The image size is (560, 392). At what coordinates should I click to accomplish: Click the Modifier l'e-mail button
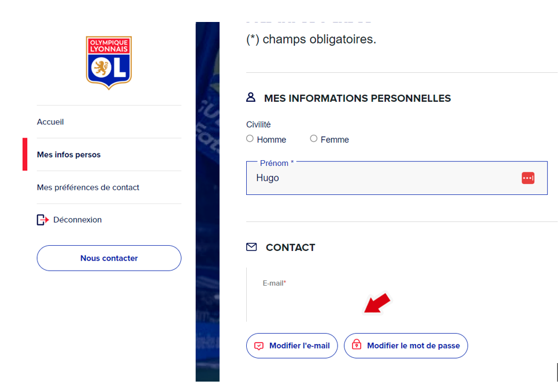pos(292,346)
